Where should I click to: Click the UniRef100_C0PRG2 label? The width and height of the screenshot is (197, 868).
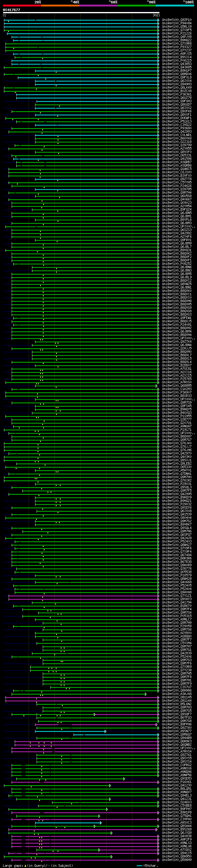click(x=177, y=765)
